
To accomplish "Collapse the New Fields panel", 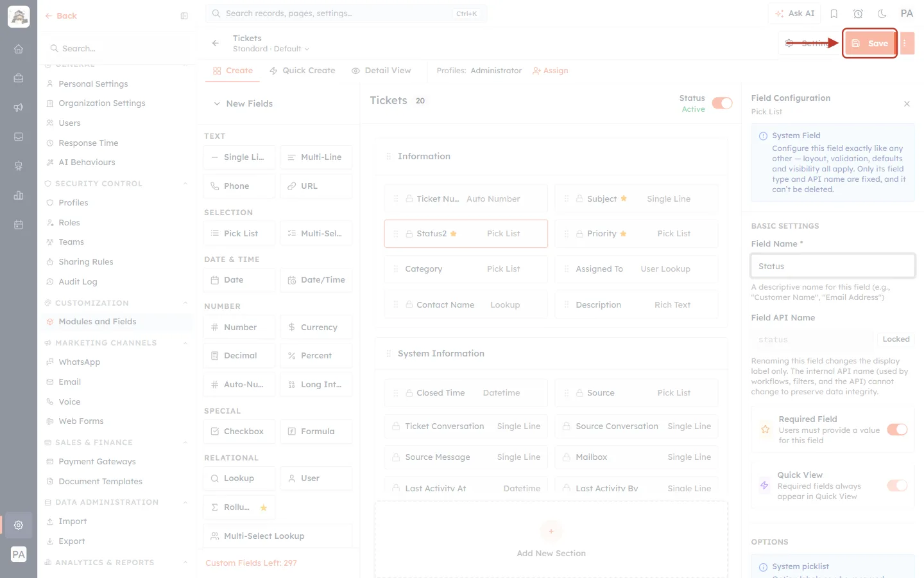I will click(x=217, y=104).
